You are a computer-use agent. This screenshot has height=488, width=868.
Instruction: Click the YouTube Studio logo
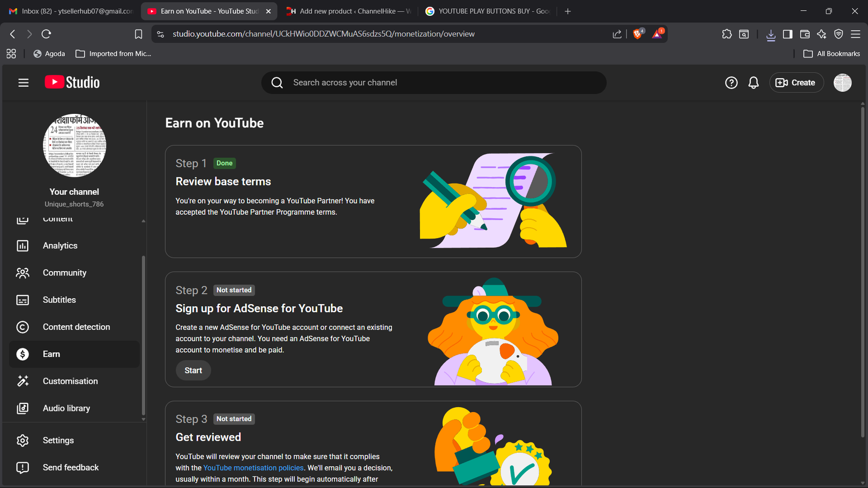[72, 82]
